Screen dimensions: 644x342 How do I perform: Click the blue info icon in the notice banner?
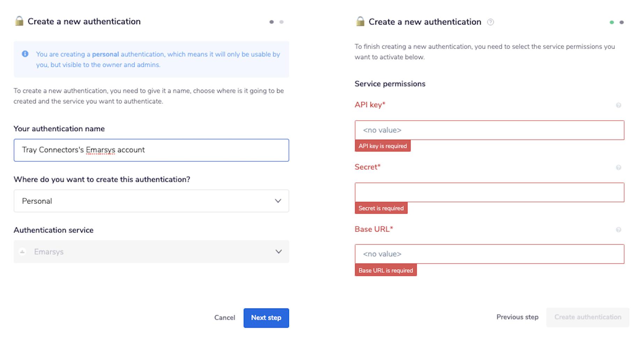coord(25,54)
